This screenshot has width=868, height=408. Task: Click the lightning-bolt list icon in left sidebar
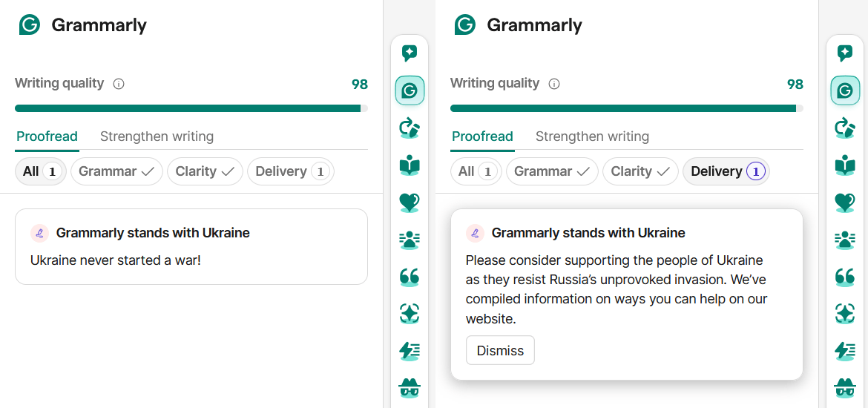click(x=410, y=351)
